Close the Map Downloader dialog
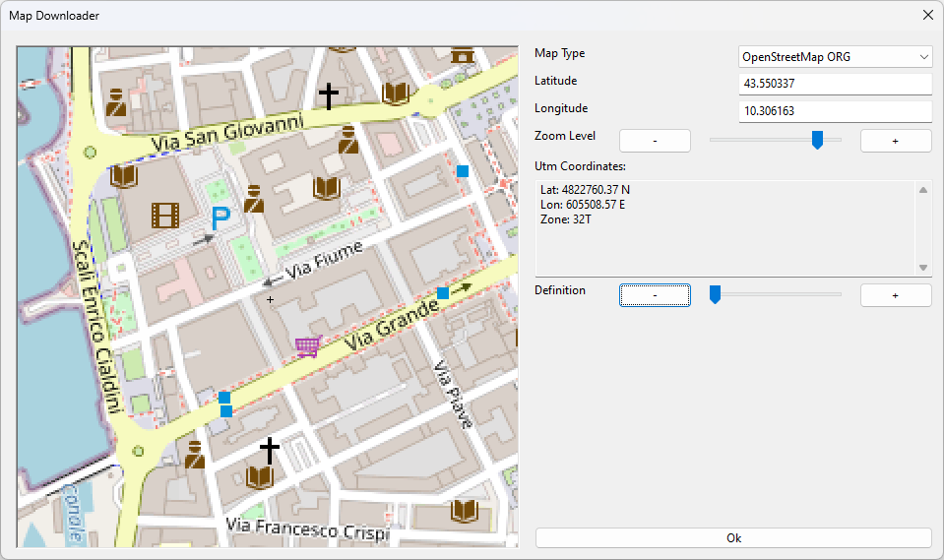This screenshot has height=560, width=944. click(x=927, y=15)
